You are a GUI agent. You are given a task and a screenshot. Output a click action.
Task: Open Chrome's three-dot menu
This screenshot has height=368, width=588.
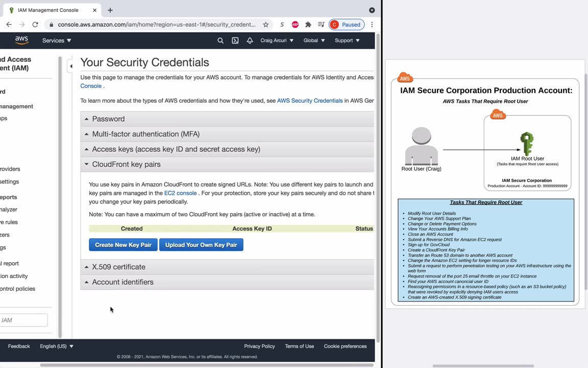coord(372,25)
